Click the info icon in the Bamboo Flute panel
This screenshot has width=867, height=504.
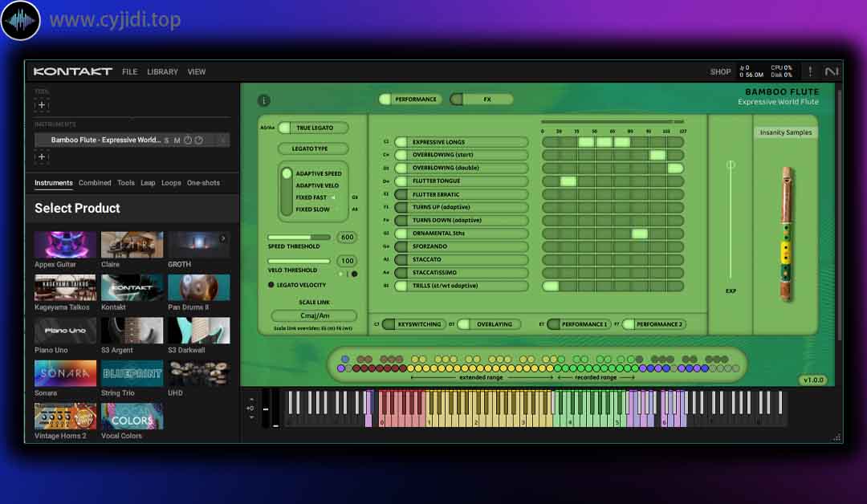pyautogui.click(x=264, y=100)
